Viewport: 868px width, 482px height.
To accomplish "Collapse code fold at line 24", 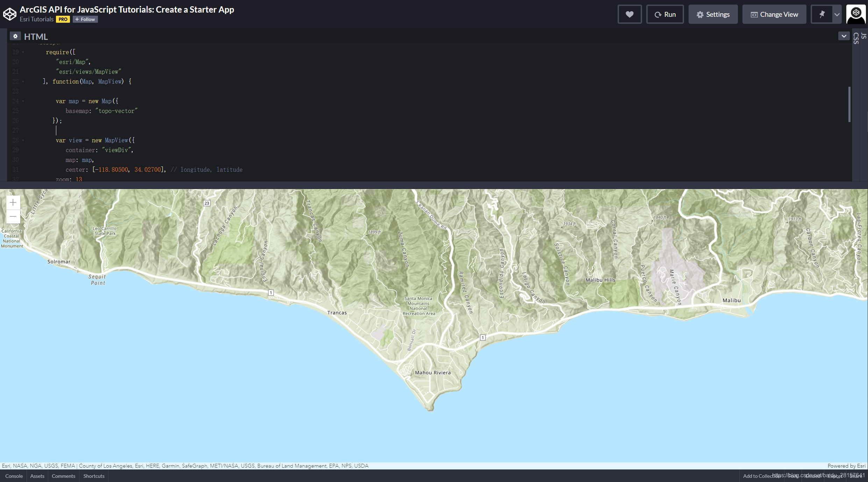I will 23,101.
